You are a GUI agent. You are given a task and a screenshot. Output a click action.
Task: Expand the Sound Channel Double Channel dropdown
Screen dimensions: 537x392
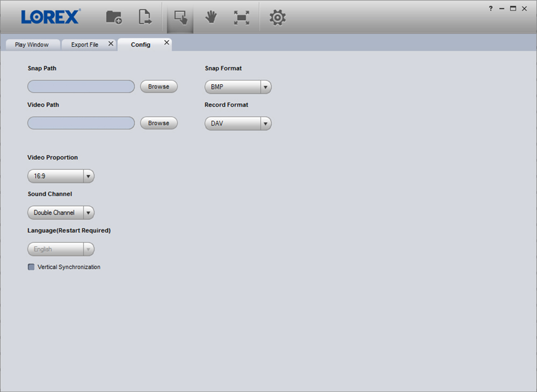tap(61, 213)
